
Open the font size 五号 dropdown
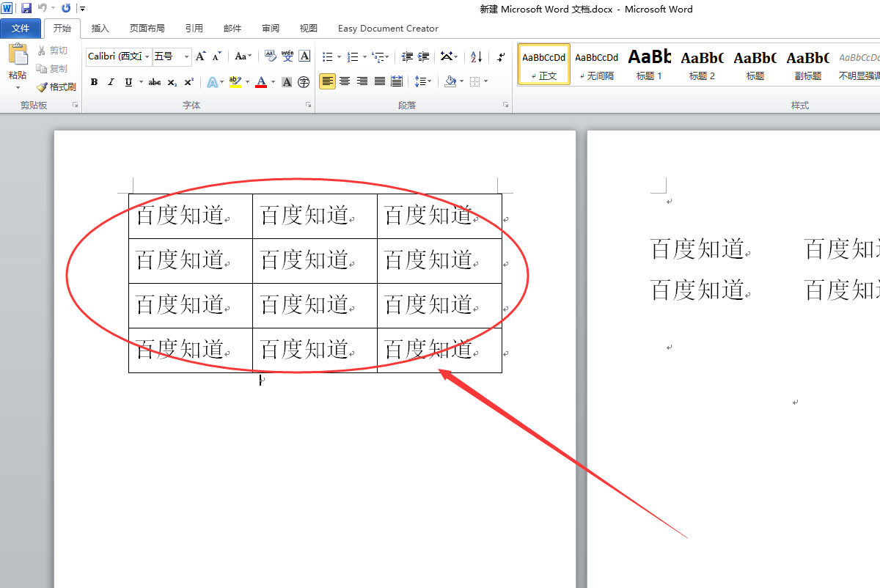[x=186, y=56]
